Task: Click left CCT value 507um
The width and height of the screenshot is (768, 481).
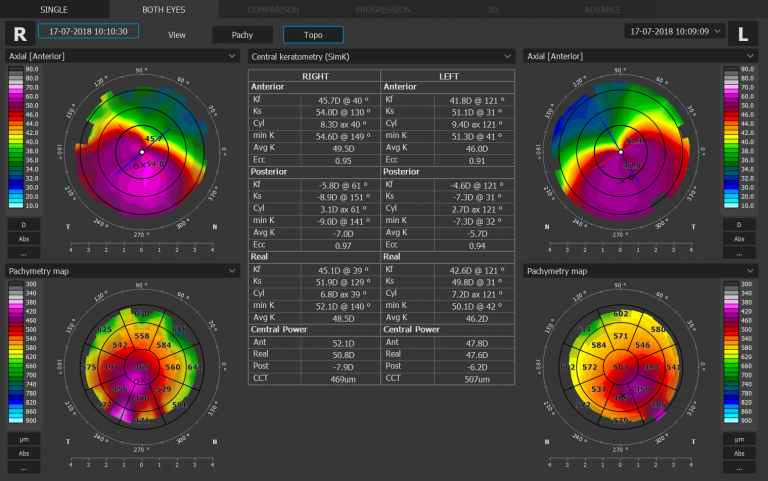Action: [476, 379]
